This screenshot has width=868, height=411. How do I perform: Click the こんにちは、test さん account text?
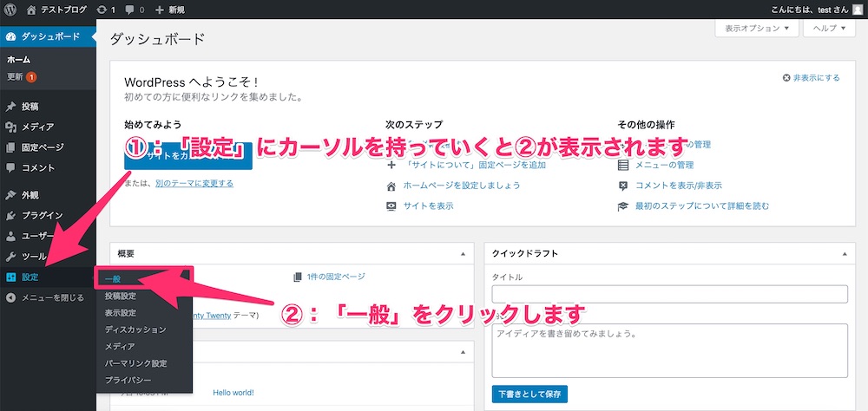(x=810, y=10)
